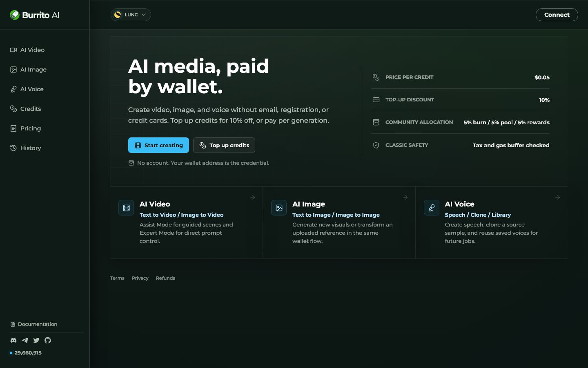
Task: Click the Refunds footer link
Action: (165, 278)
